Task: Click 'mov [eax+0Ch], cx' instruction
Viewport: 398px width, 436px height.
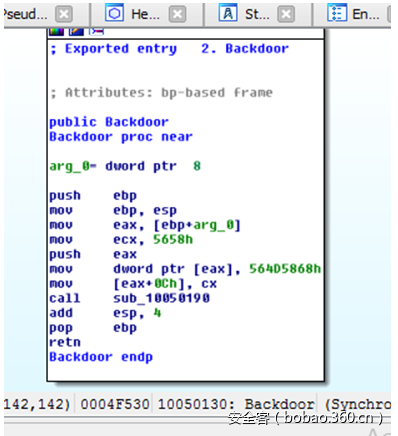Action: pyautogui.click(x=133, y=284)
